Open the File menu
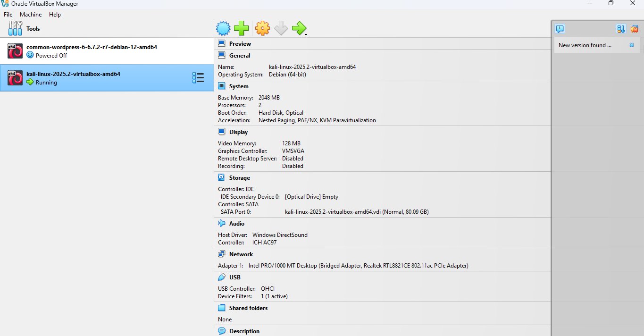The width and height of the screenshot is (644, 336). (x=8, y=15)
